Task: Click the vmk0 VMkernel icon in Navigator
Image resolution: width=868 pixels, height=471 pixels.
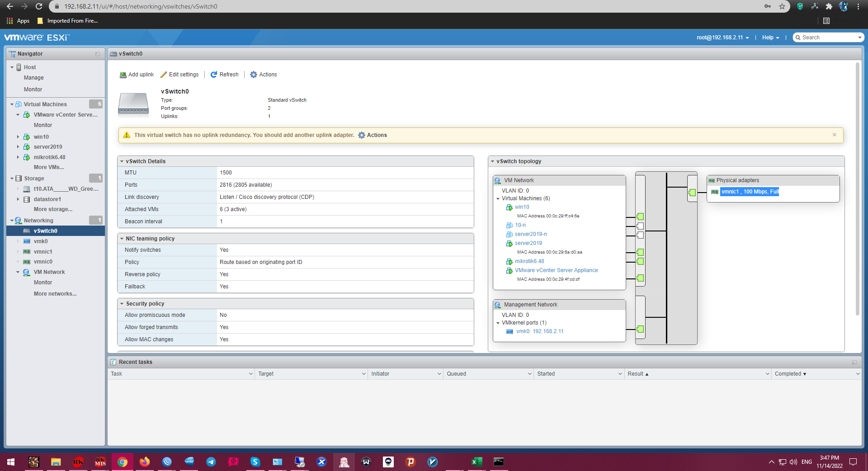Action: click(x=27, y=241)
